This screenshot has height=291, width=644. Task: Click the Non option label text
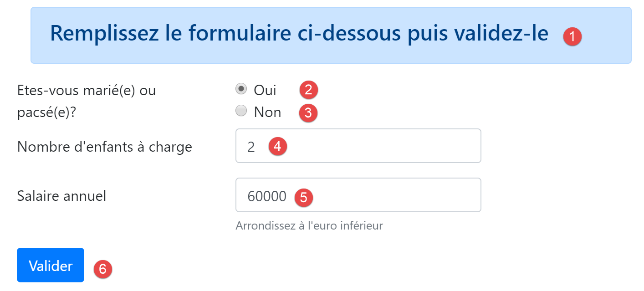click(267, 112)
